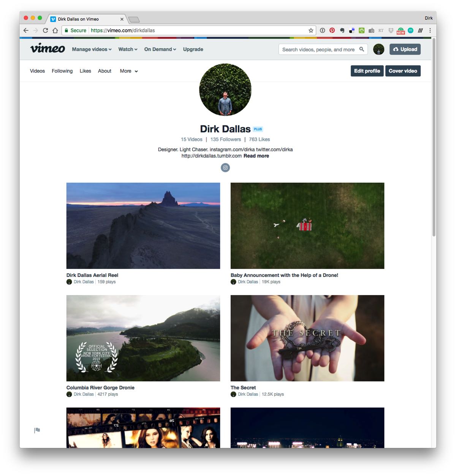Click the Dirk profile name in Chrome title bar
This screenshot has width=456, height=476.
pos(429,18)
